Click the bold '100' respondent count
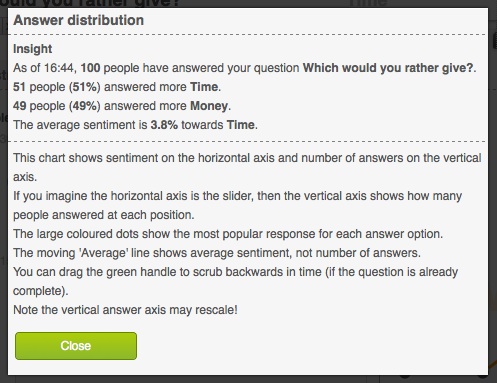Viewport: 497px width, 383px height. pyautogui.click(x=90, y=68)
